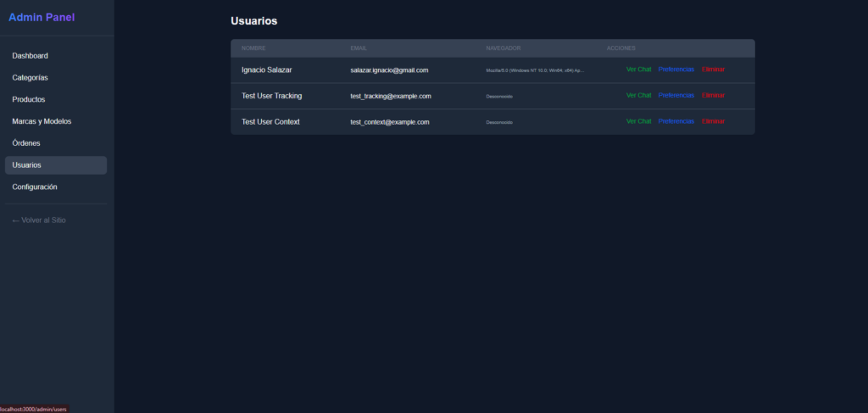
Task: Open Preferencias for Ignacio Salazar
Action: click(x=676, y=70)
